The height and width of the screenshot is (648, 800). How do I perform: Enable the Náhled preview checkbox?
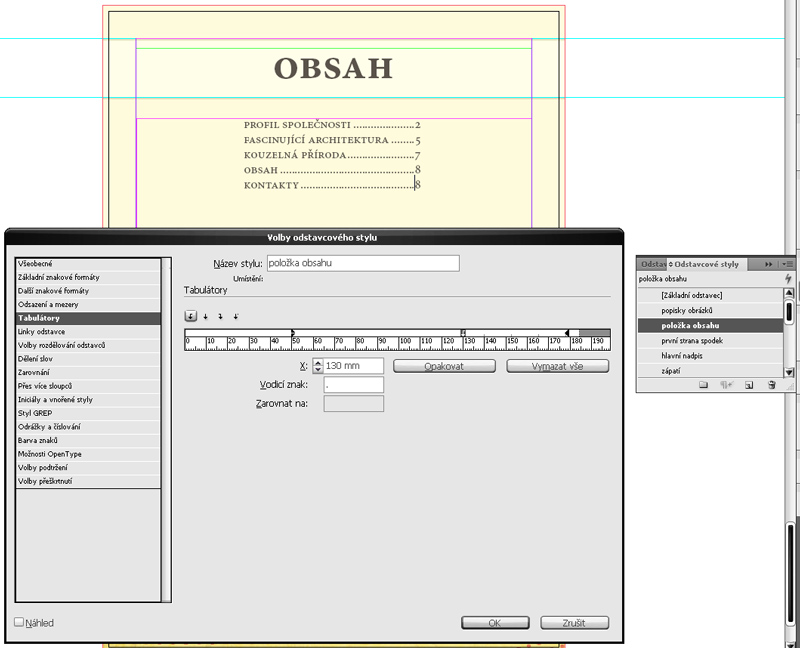[x=19, y=622]
